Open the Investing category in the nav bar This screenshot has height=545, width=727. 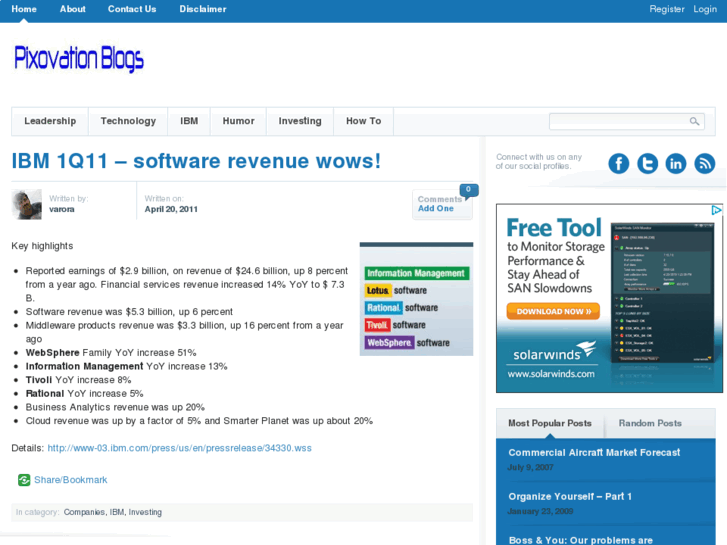tap(300, 122)
